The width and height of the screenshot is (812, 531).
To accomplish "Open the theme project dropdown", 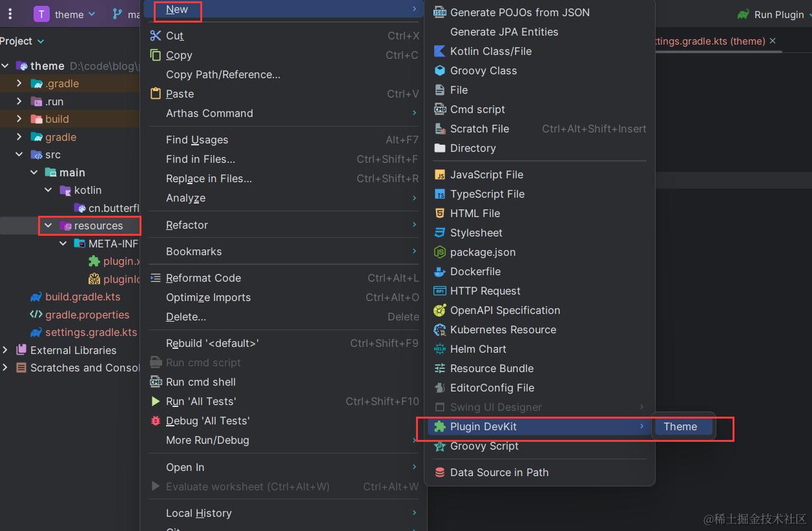I will click(x=65, y=14).
